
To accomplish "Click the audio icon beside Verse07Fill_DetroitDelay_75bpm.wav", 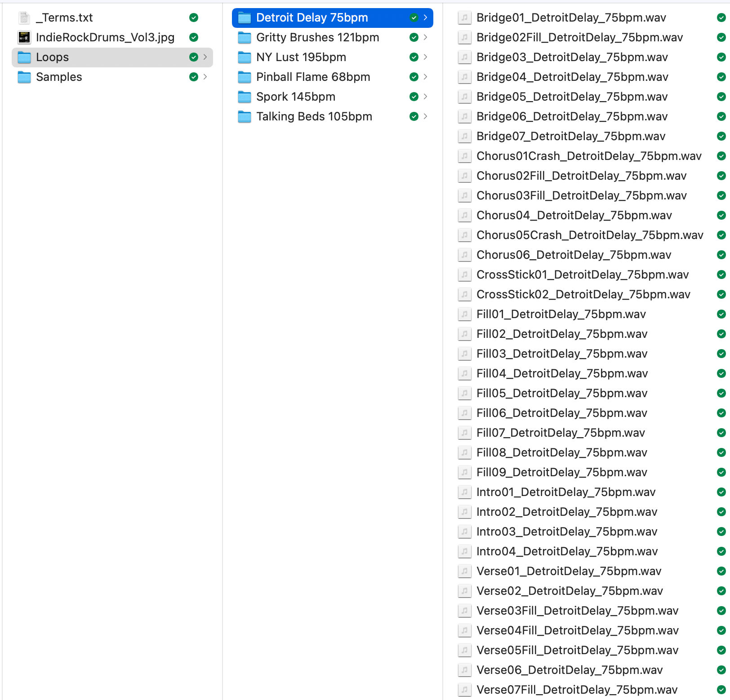I will [464, 690].
